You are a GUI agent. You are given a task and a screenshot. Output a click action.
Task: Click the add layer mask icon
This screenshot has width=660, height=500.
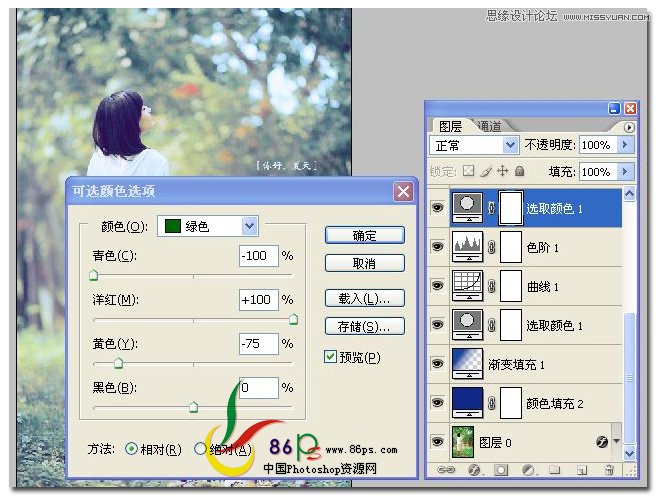coord(501,470)
